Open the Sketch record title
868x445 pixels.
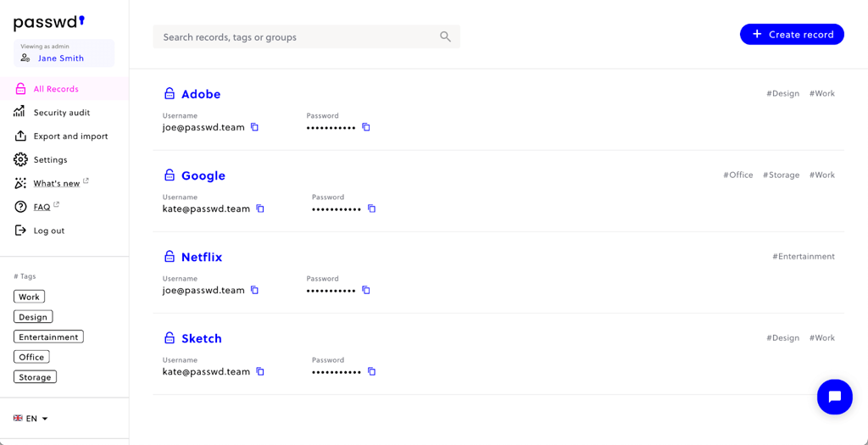pos(202,338)
